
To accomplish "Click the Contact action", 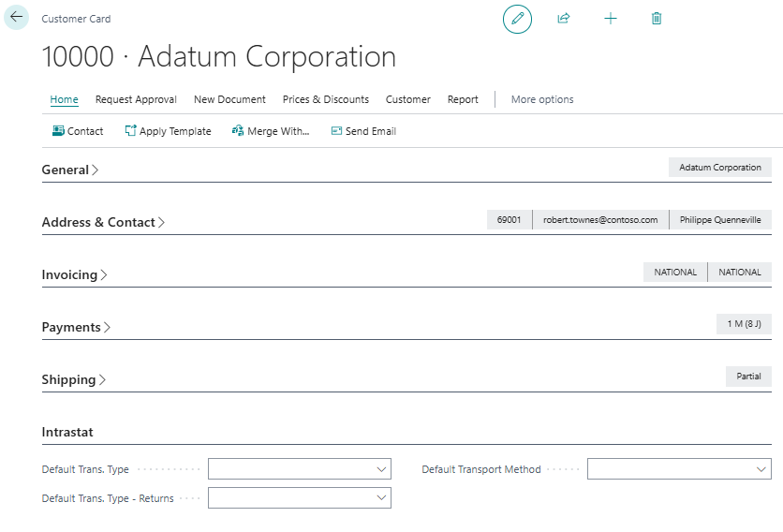I will [78, 131].
